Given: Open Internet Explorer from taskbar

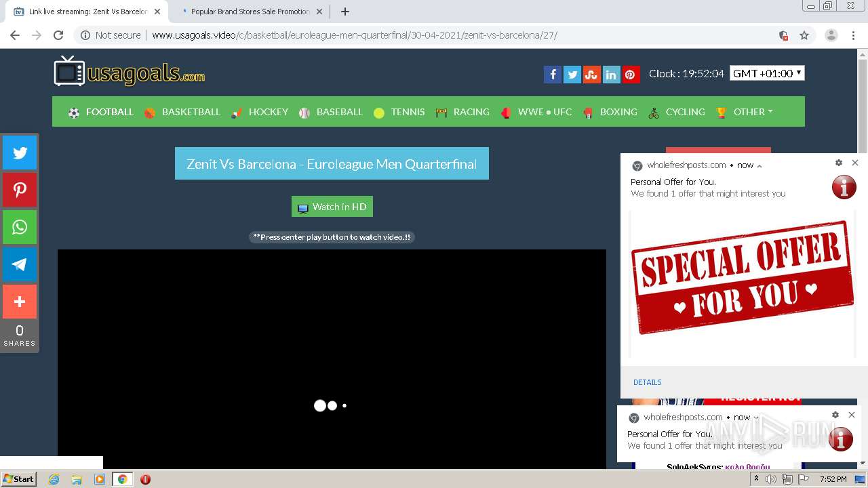Looking at the screenshot, I should pos(54,479).
